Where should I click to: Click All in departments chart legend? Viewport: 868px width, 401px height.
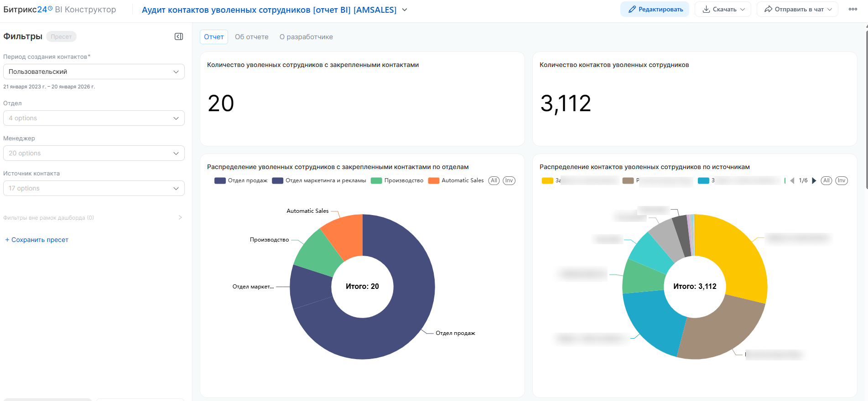(x=494, y=180)
